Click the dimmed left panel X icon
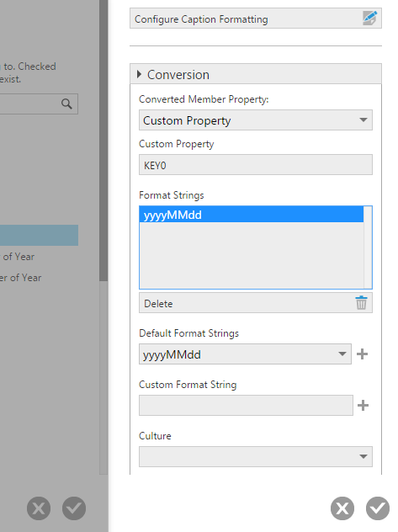Viewport: 398px width, 532px height. tap(39, 508)
